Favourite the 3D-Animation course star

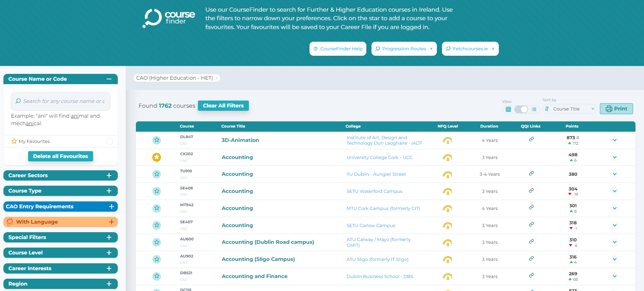(x=157, y=140)
